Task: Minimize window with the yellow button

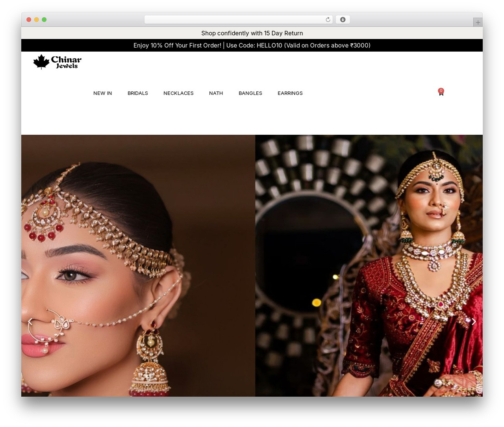Action: tap(37, 20)
